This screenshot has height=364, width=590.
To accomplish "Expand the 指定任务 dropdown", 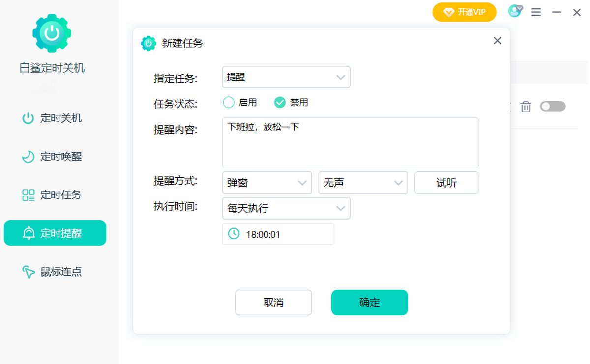I will pyautogui.click(x=286, y=77).
